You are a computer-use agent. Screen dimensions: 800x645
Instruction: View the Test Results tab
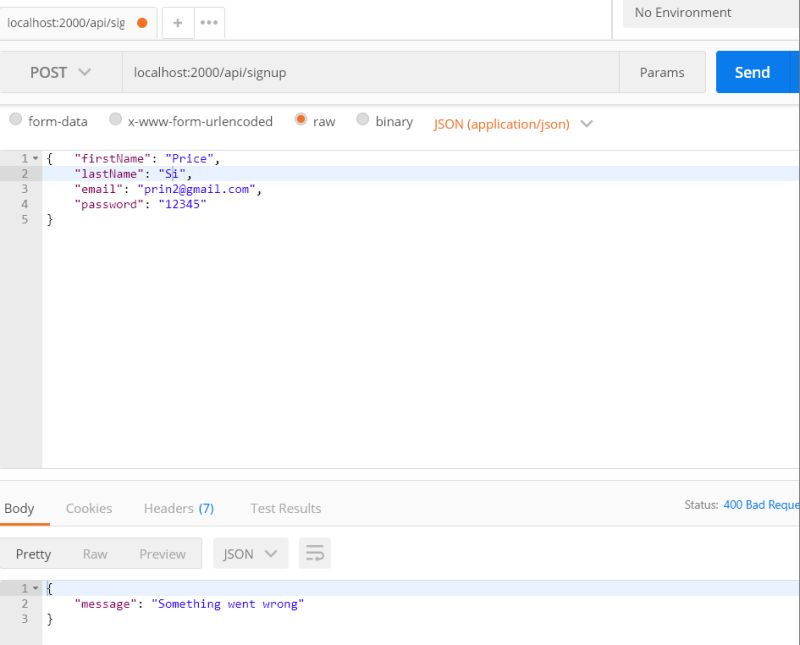pyautogui.click(x=286, y=508)
